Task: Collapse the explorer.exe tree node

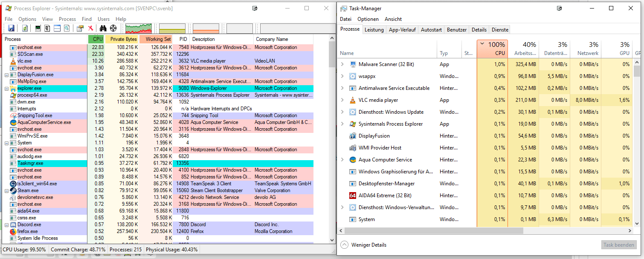Action: (6, 88)
